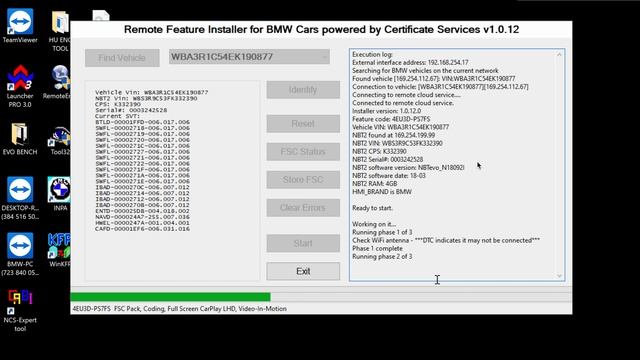
Task: Open the EVO BENCH folder
Action: click(20, 139)
